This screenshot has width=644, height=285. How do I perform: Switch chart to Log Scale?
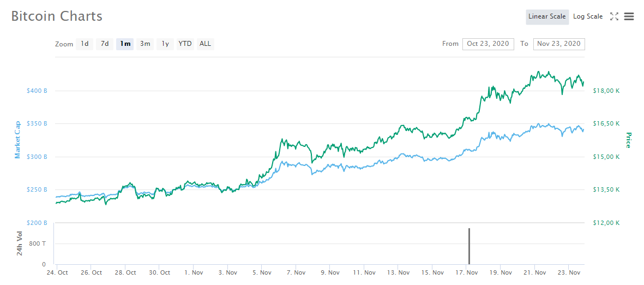[x=588, y=17]
